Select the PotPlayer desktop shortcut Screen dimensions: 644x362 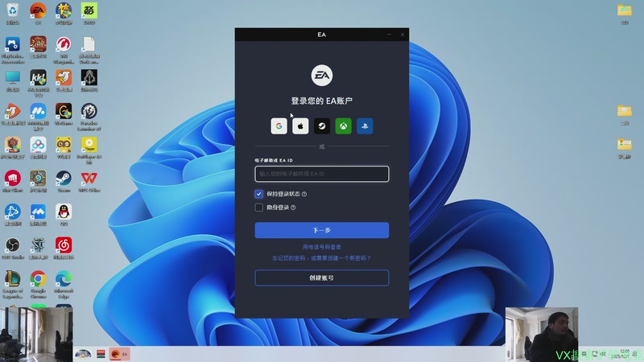(89, 150)
